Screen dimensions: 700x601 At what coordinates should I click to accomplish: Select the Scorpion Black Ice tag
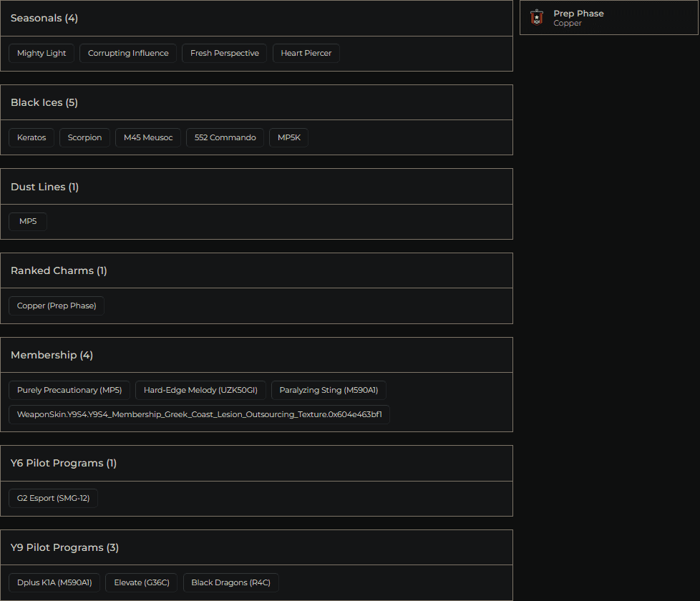(x=84, y=138)
